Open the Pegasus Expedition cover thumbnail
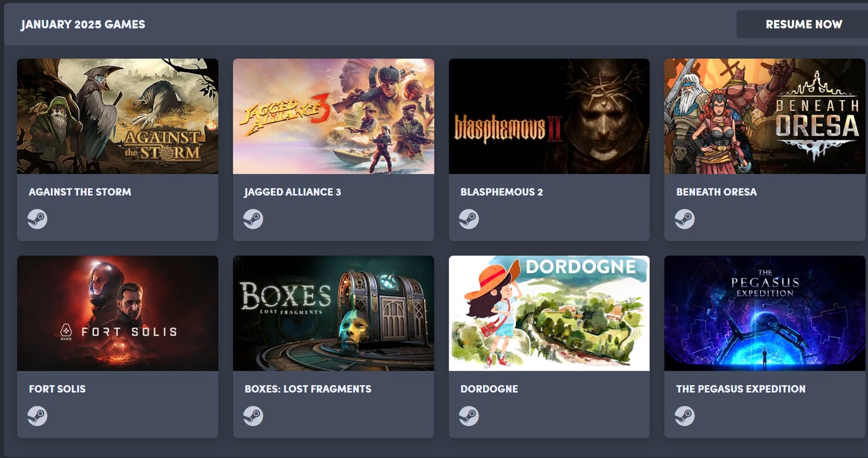The image size is (868, 458). pos(765,313)
